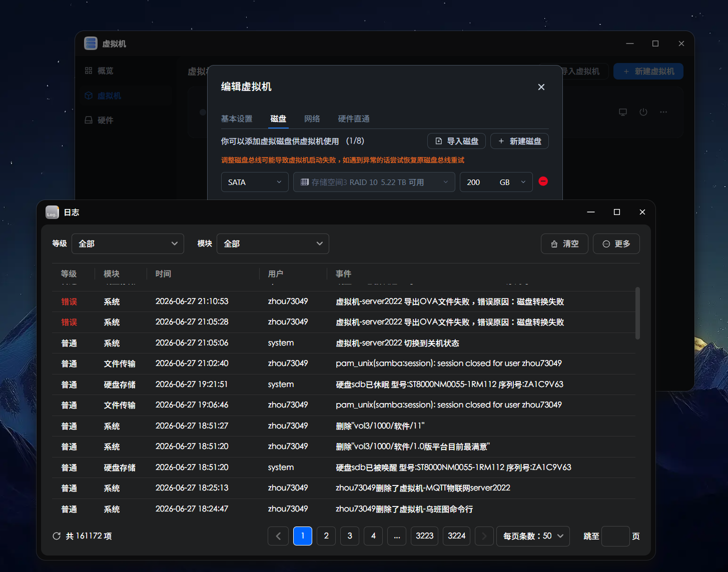Screen dimensions: 728x572
Task: Select log row at 21:02:40
Action: click(344, 363)
